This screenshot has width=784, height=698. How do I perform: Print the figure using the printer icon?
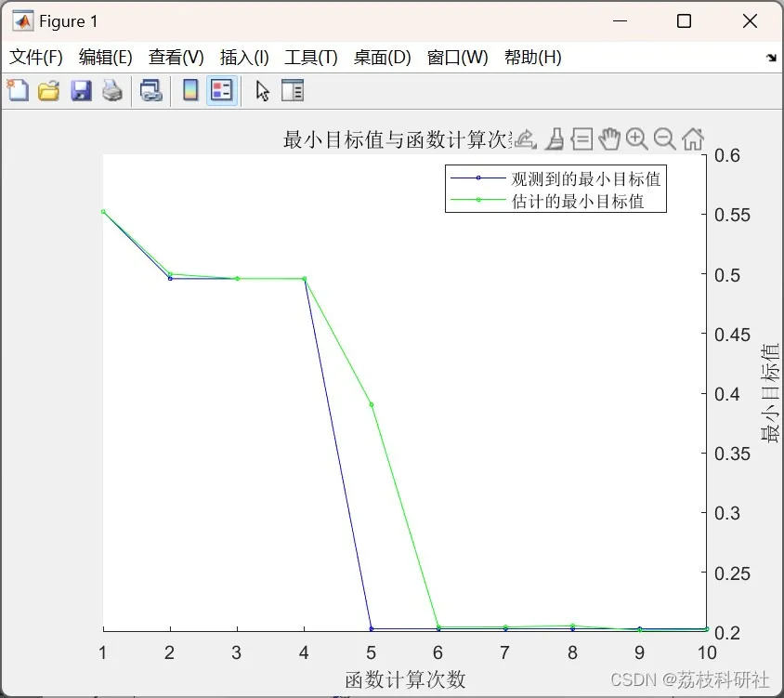pyautogui.click(x=112, y=91)
